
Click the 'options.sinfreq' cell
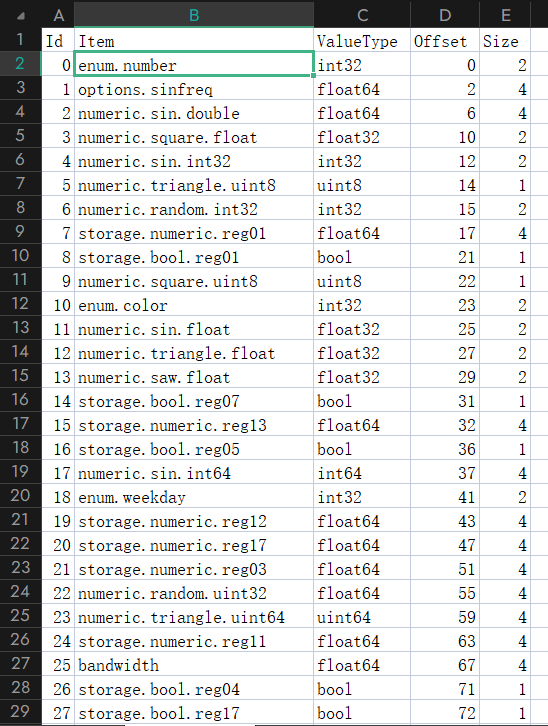pos(194,88)
